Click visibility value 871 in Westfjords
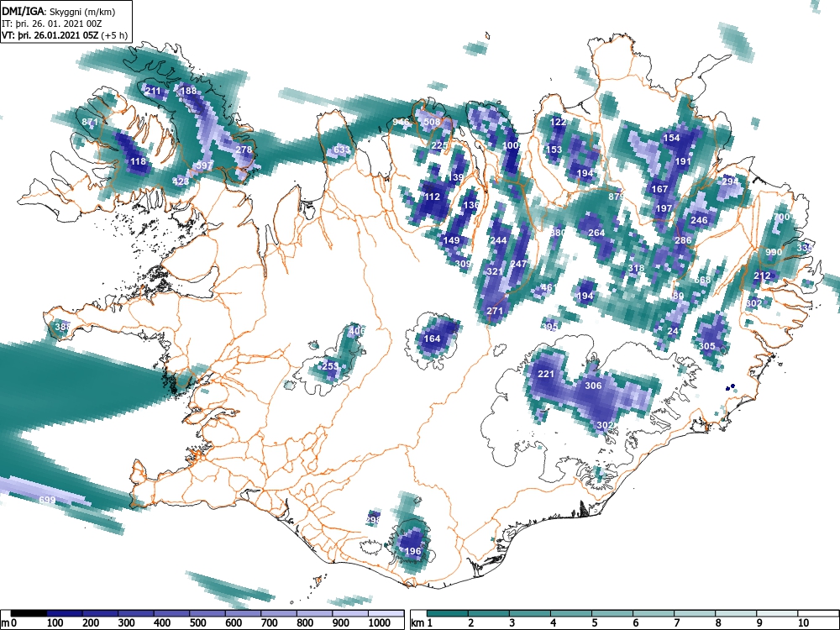 click(x=90, y=122)
